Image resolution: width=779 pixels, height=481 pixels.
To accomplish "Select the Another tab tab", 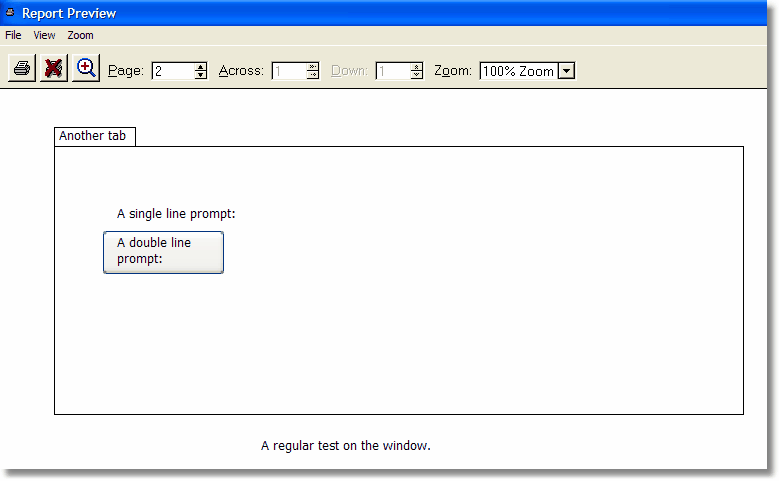I will [x=94, y=136].
